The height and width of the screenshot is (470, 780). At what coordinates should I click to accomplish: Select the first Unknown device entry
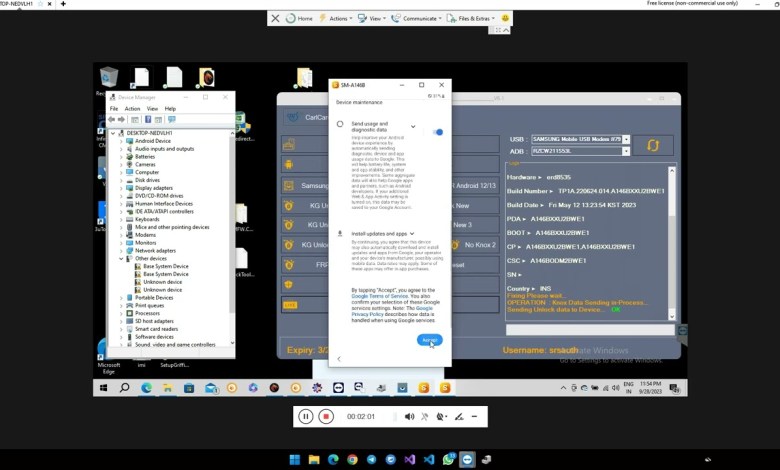point(162,282)
